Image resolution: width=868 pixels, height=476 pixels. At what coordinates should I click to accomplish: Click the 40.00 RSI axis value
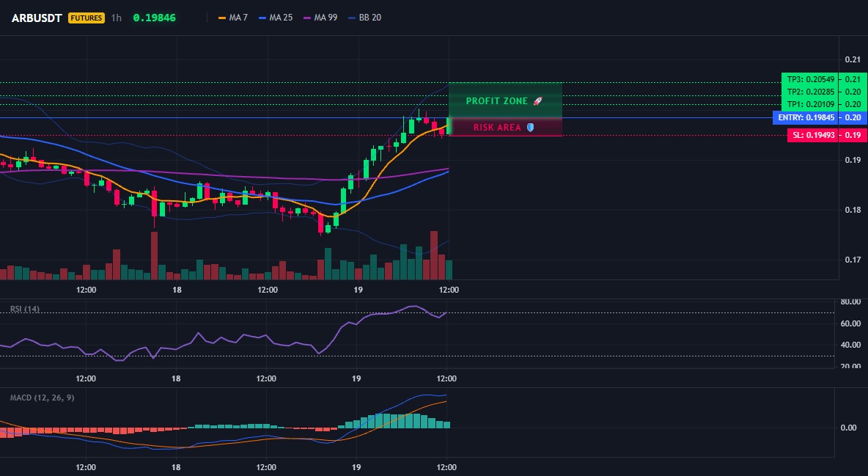[x=850, y=345]
